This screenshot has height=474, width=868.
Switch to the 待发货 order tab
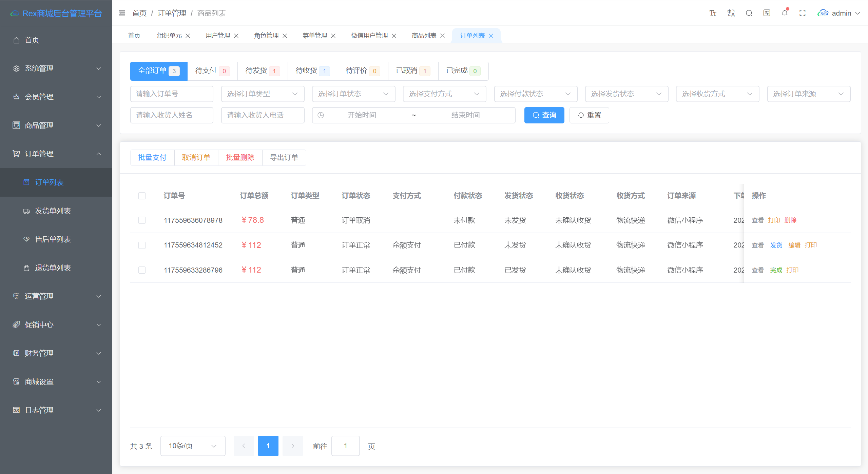(x=263, y=71)
